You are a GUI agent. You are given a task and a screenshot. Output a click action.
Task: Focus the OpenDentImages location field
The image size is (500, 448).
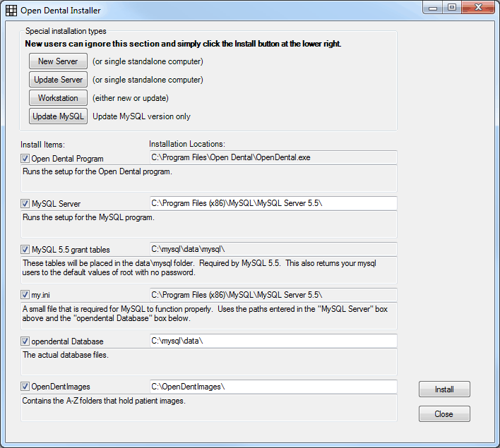[273, 387]
